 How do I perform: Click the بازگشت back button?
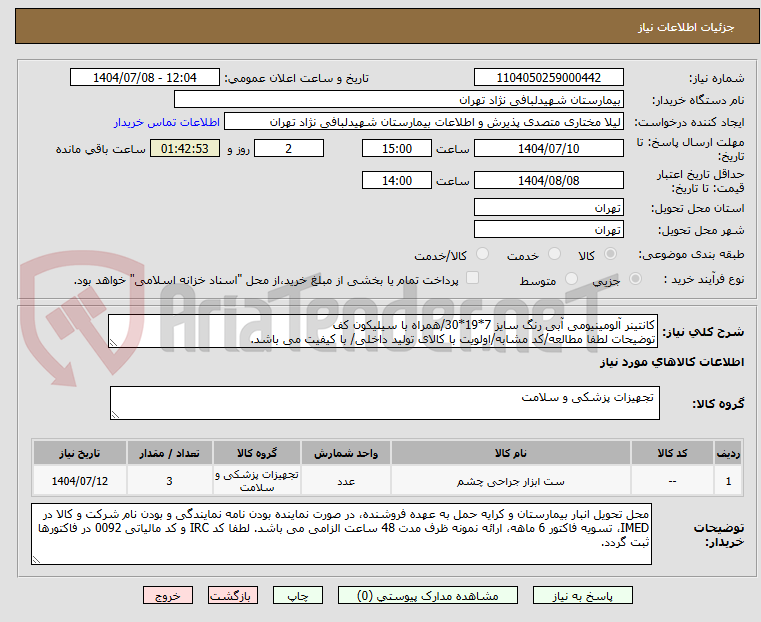(x=233, y=596)
